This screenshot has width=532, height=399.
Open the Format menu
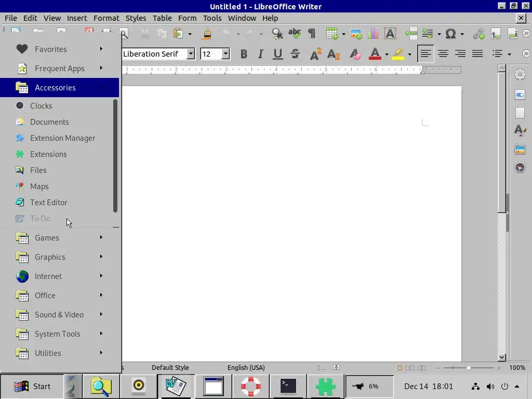tap(106, 18)
